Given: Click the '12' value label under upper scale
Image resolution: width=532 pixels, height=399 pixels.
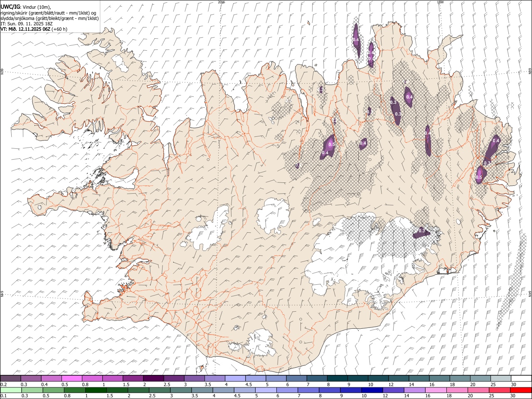Looking at the screenshot, I should 391,384.
